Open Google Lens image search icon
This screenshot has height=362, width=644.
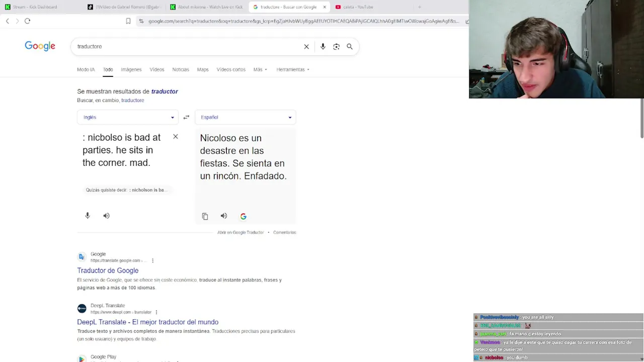click(337, 47)
